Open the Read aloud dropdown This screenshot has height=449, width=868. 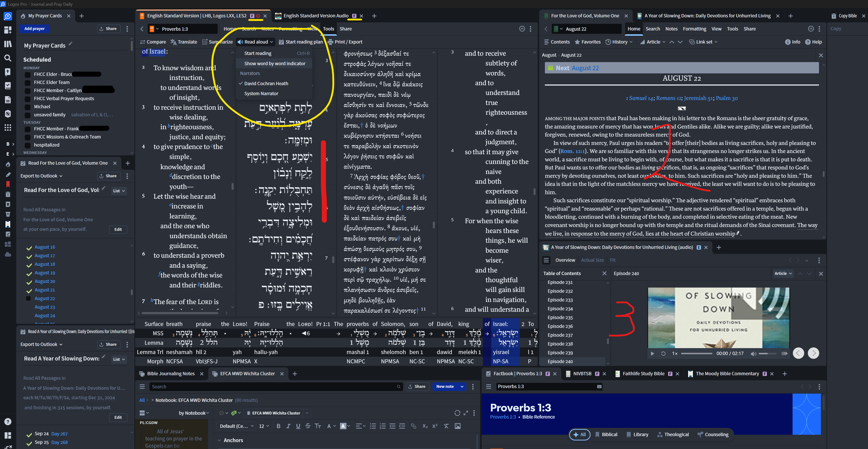(255, 42)
